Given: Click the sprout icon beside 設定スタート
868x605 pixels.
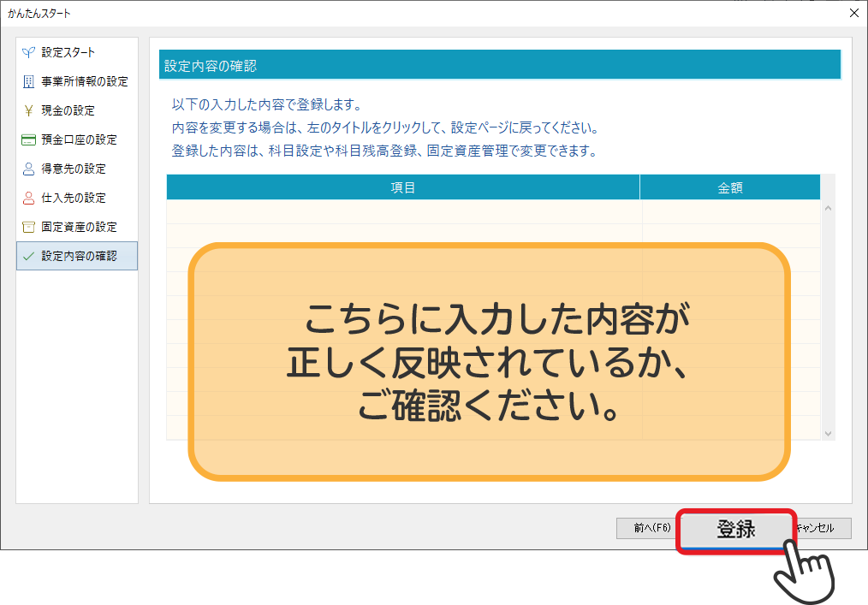Looking at the screenshot, I should coord(28,52).
